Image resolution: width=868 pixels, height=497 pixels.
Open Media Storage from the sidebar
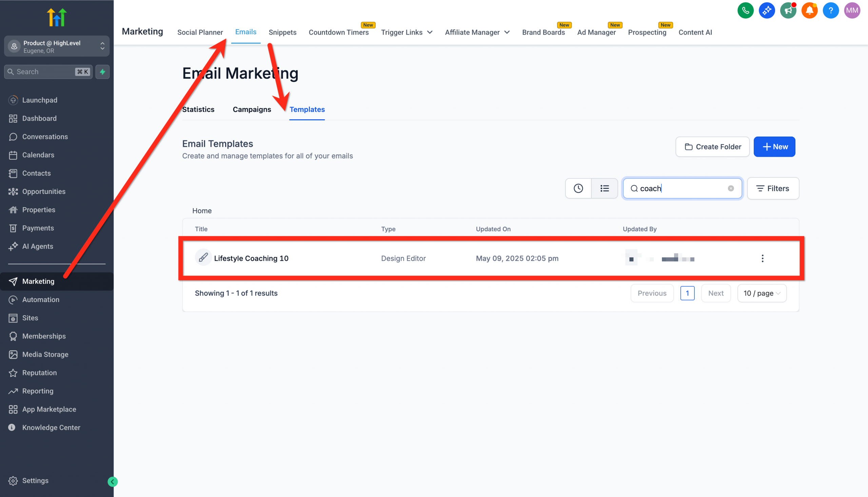tap(45, 354)
